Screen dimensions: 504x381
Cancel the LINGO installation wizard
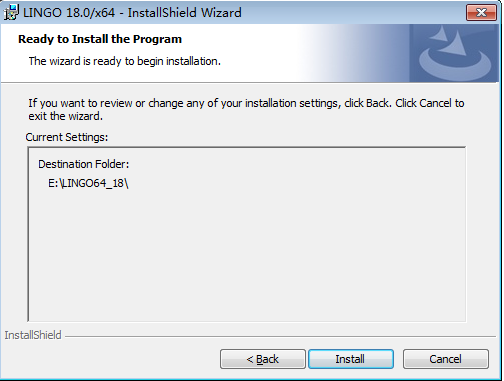click(446, 359)
